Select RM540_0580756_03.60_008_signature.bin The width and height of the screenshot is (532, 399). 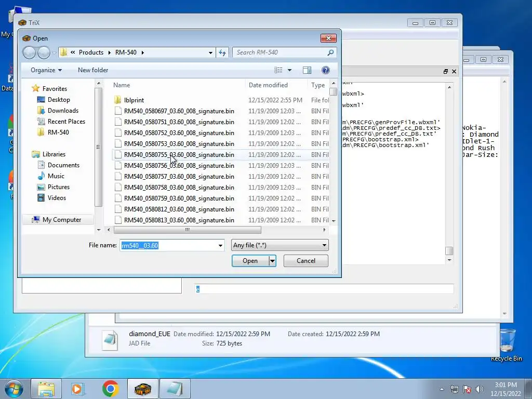[x=179, y=166]
